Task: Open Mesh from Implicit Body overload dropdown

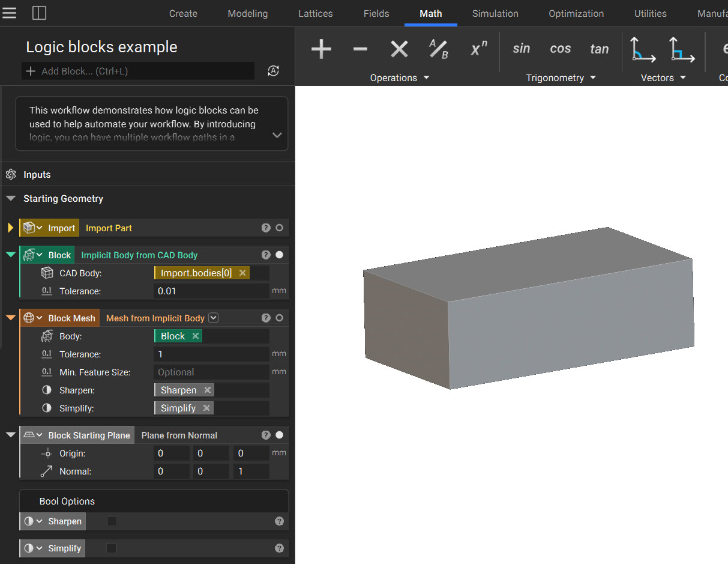Action: (213, 318)
